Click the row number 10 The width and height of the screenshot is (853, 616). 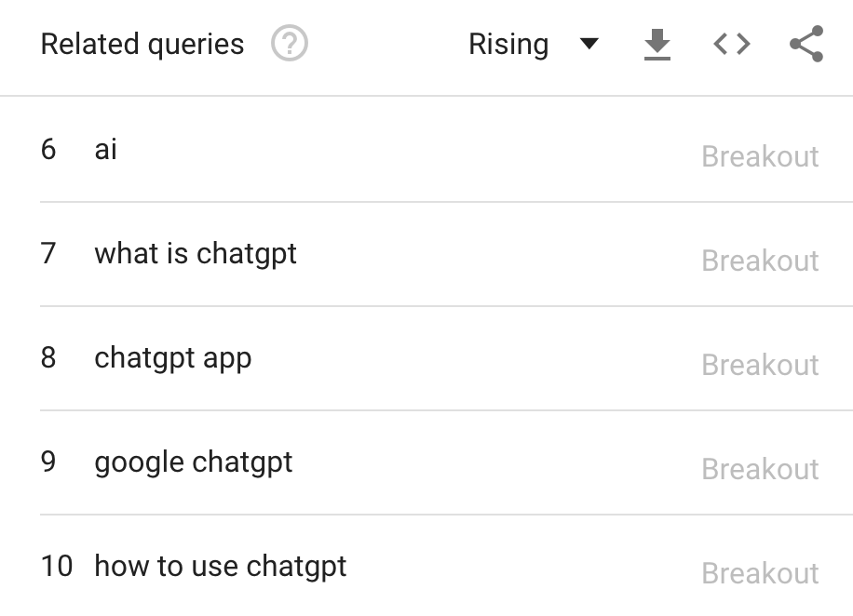(x=57, y=565)
